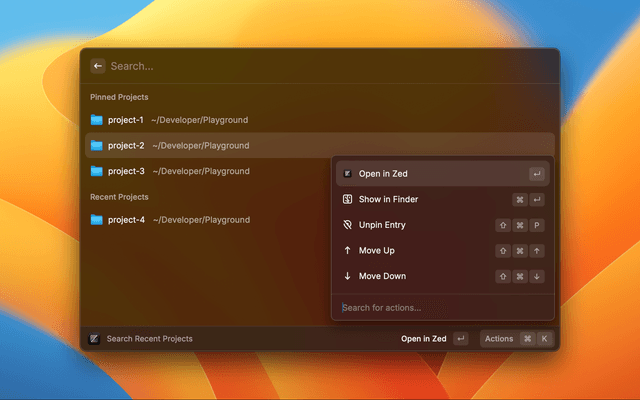The height and width of the screenshot is (400, 640).
Task: Click the project-1 path ~/Developer/Playground
Action: [200, 120]
